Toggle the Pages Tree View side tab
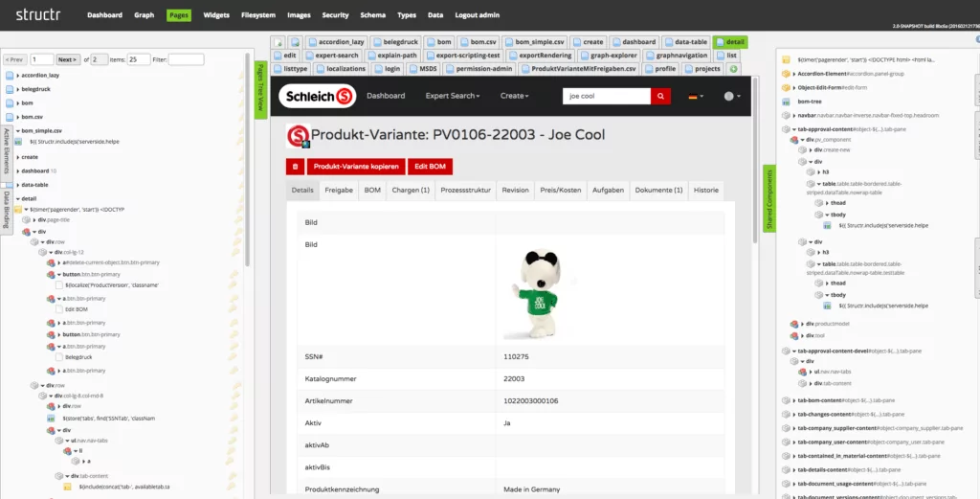The image size is (980, 499). click(260, 89)
